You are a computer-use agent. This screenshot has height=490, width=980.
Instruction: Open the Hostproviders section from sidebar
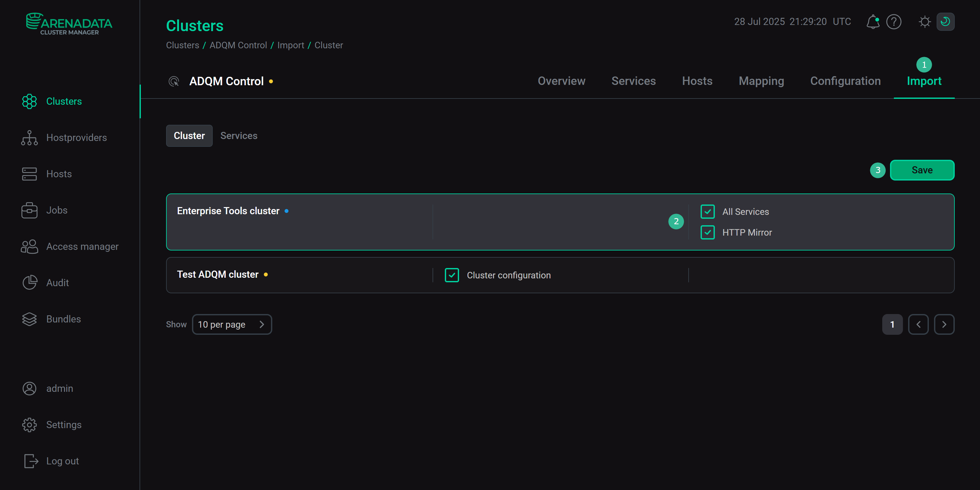pos(76,137)
